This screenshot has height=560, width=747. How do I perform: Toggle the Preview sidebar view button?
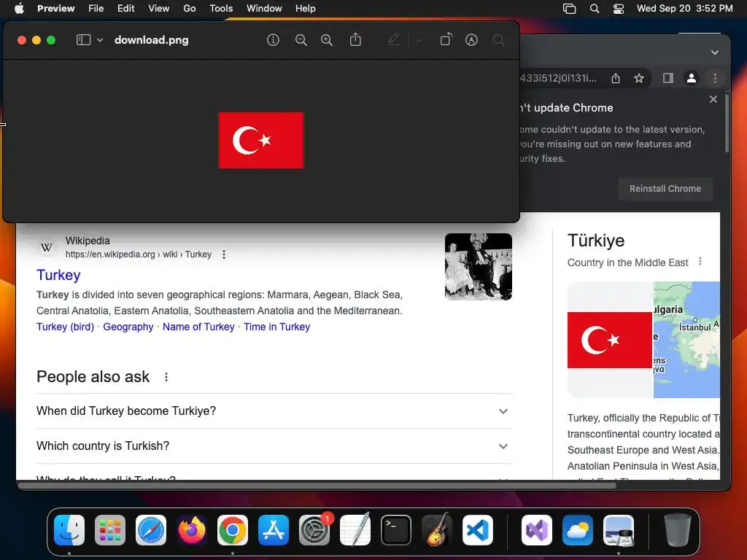click(x=83, y=40)
